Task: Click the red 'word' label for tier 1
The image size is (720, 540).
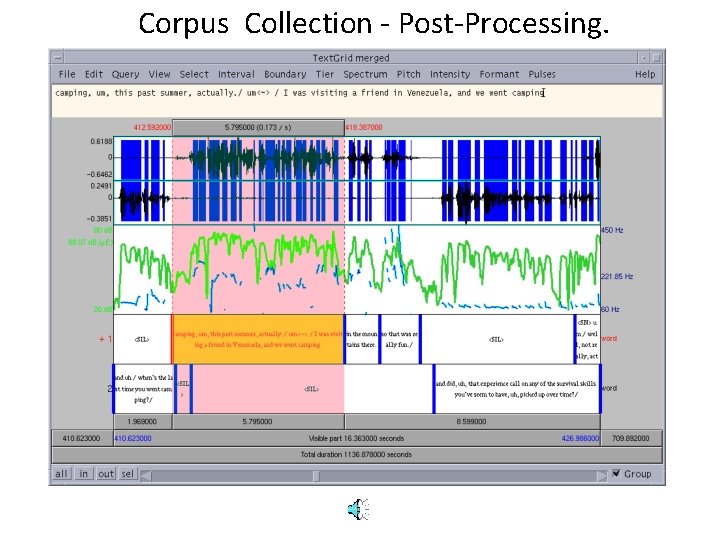Action: [x=609, y=338]
